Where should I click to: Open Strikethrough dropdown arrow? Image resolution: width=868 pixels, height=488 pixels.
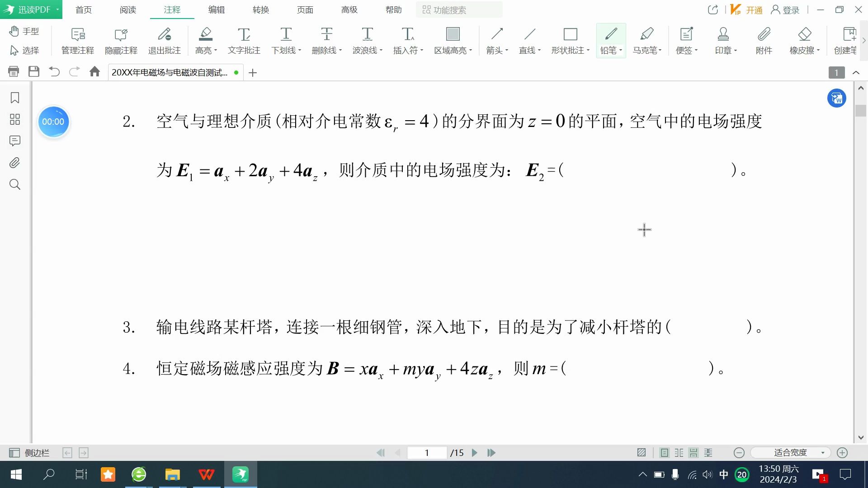tap(340, 51)
